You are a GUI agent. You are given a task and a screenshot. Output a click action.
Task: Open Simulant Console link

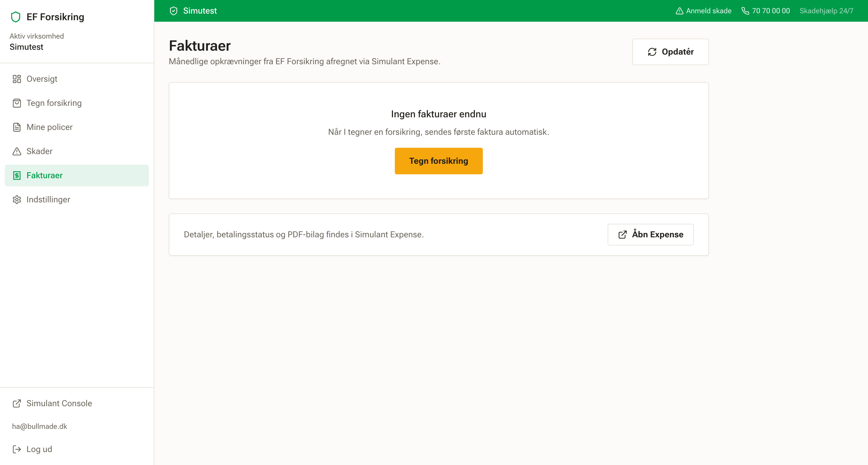click(77, 403)
